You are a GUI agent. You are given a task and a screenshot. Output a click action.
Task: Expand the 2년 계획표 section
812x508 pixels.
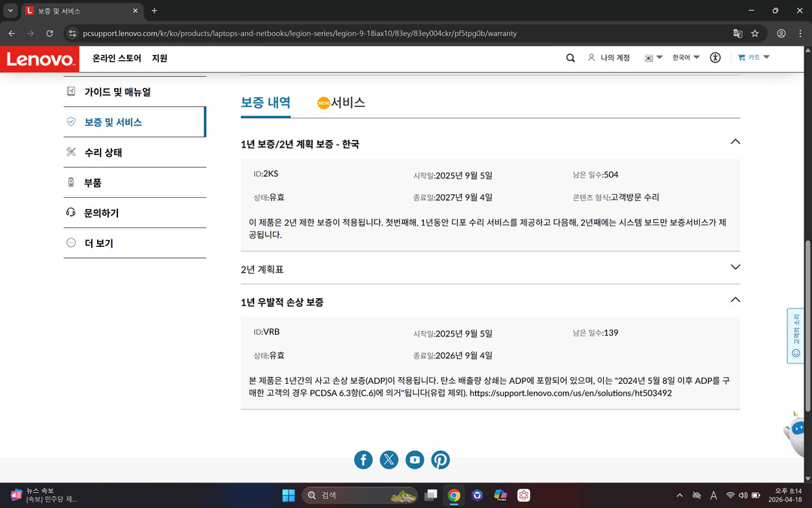coord(735,267)
